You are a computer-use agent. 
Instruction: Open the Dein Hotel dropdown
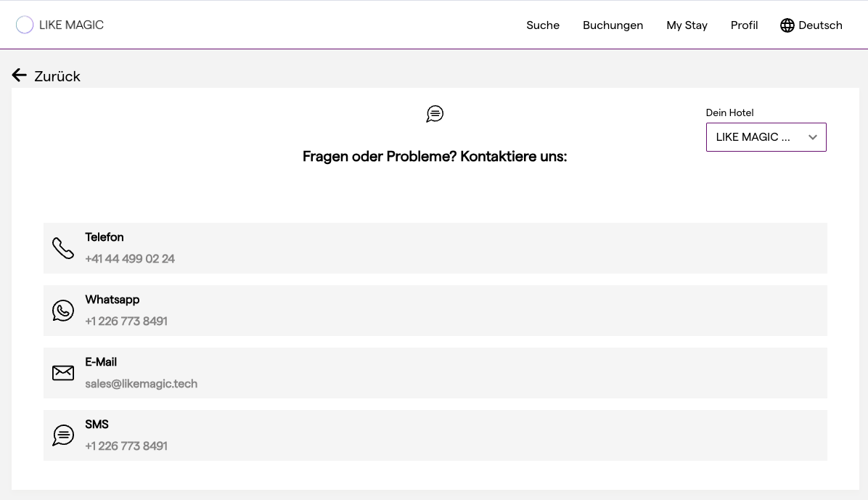(755, 137)
